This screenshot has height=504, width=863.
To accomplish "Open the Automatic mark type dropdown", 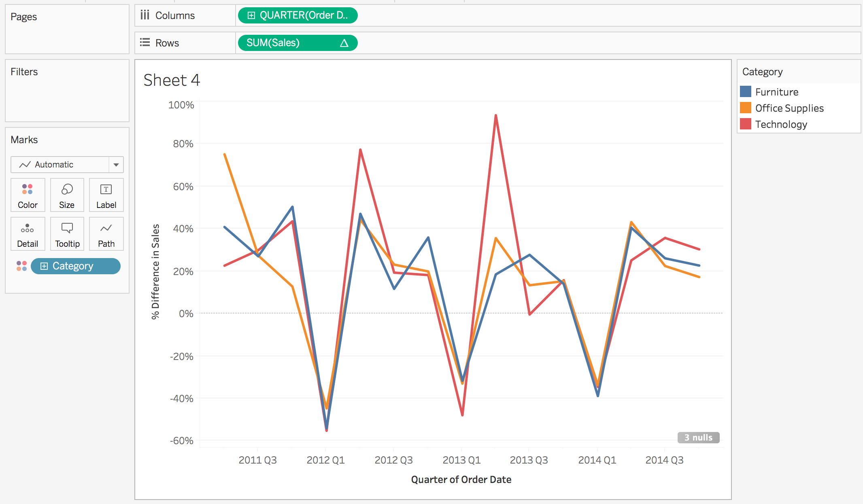I will pyautogui.click(x=116, y=165).
